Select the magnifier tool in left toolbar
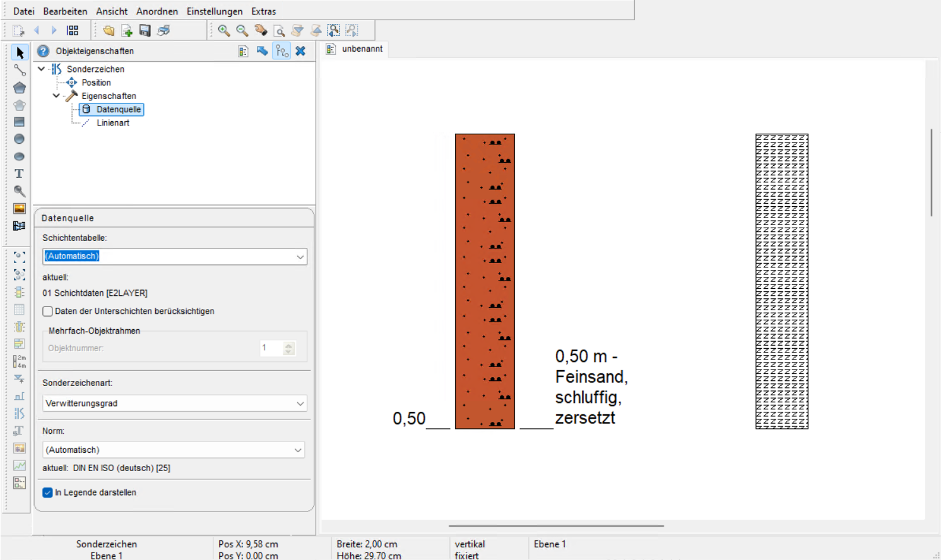The image size is (941, 560). tap(20, 190)
